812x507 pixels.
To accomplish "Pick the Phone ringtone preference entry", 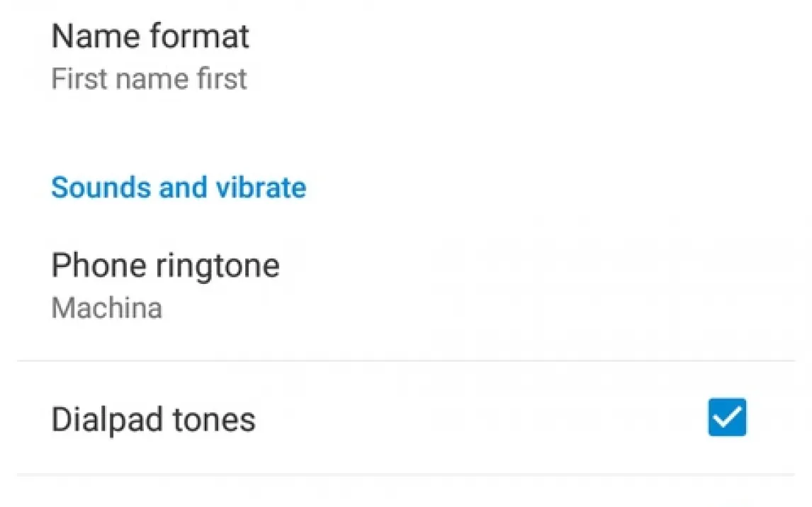I will click(283, 285).
